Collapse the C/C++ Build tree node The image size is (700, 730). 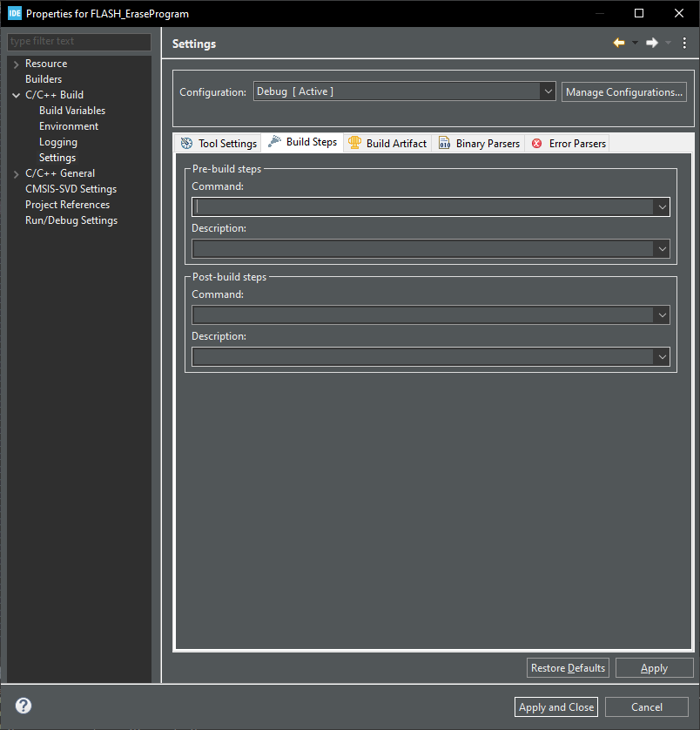click(17, 96)
